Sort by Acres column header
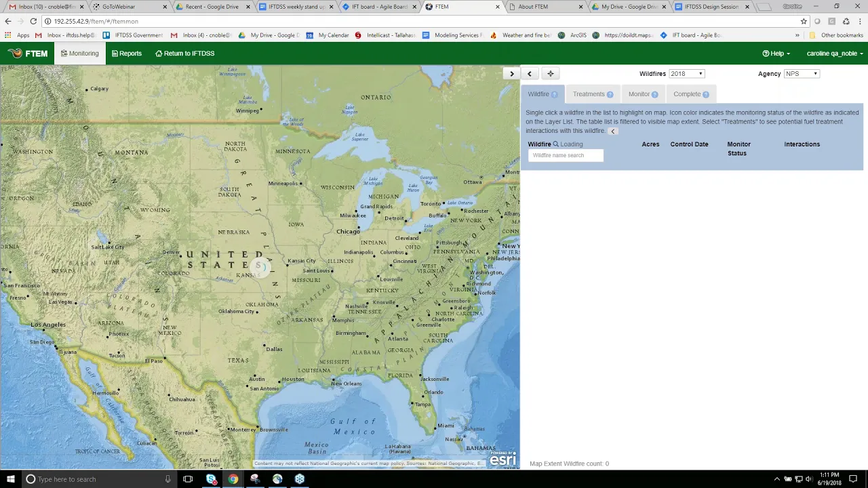Image resolution: width=868 pixels, height=488 pixels. pos(650,144)
